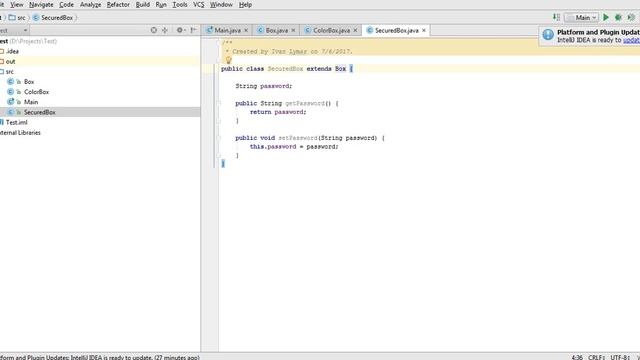640x360 pixels.
Task: Close the Box.java tab
Action: (293, 31)
